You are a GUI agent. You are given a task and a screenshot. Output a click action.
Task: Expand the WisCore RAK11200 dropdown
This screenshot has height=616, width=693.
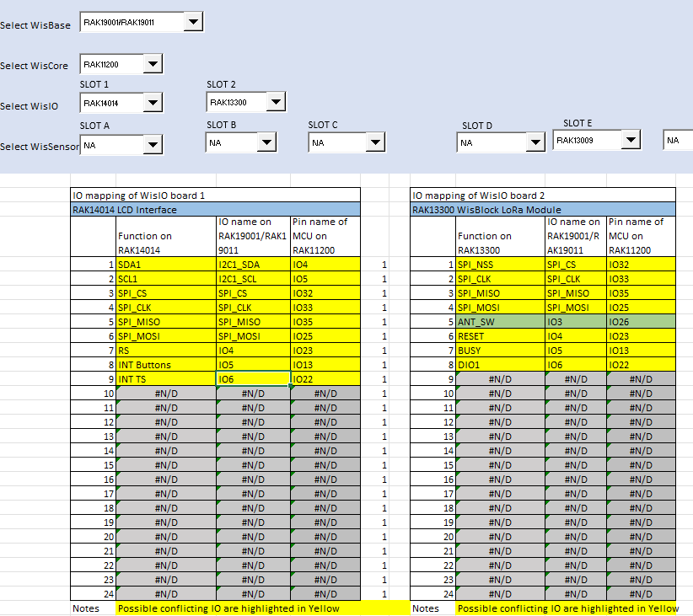152,64
